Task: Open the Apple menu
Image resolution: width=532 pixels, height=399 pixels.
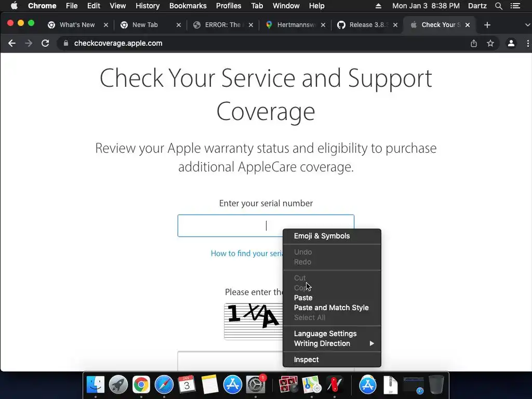Action: [14, 6]
